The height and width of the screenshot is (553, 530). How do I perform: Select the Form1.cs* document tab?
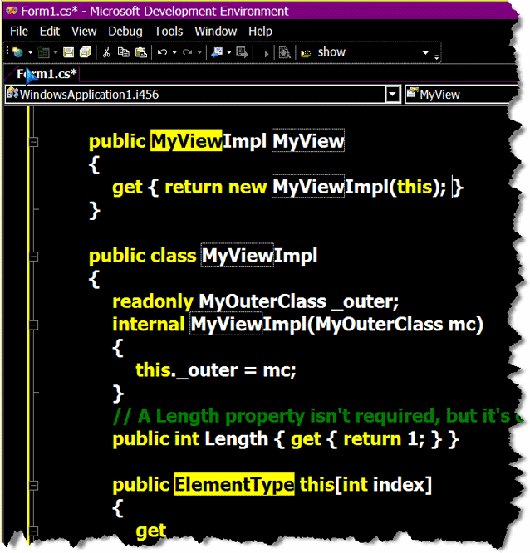coord(45,74)
